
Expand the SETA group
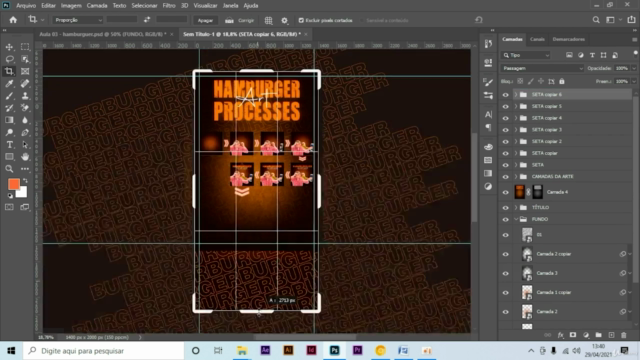coord(516,165)
